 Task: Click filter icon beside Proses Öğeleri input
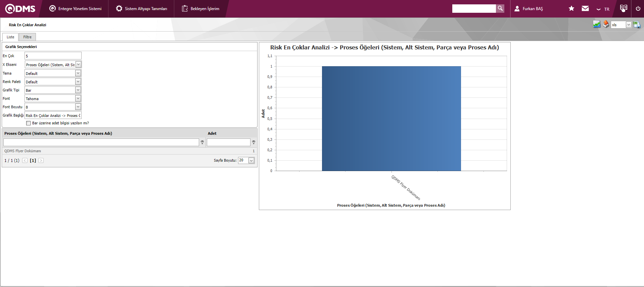pyautogui.click(x=202, y=142)
